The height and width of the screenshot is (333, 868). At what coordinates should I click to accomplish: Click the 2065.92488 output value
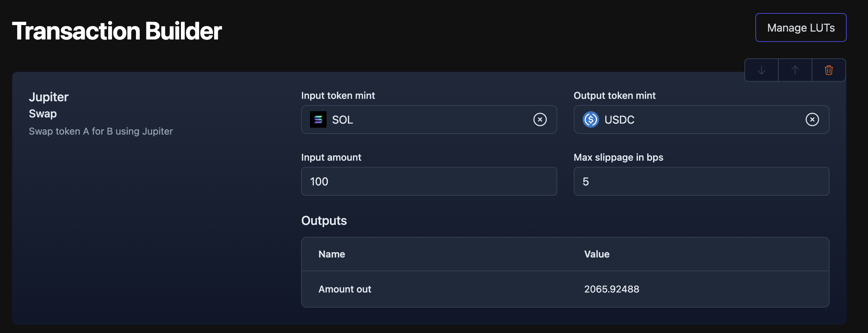[612, 289]
